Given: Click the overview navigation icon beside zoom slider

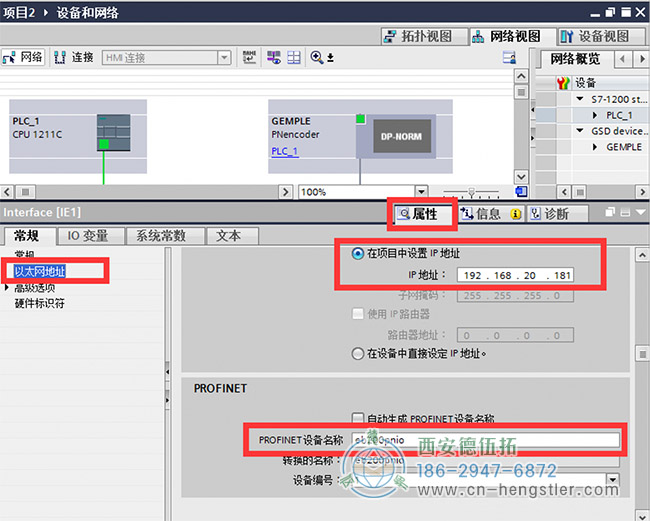Looking at the screenshot, I should tap(521, 191).
